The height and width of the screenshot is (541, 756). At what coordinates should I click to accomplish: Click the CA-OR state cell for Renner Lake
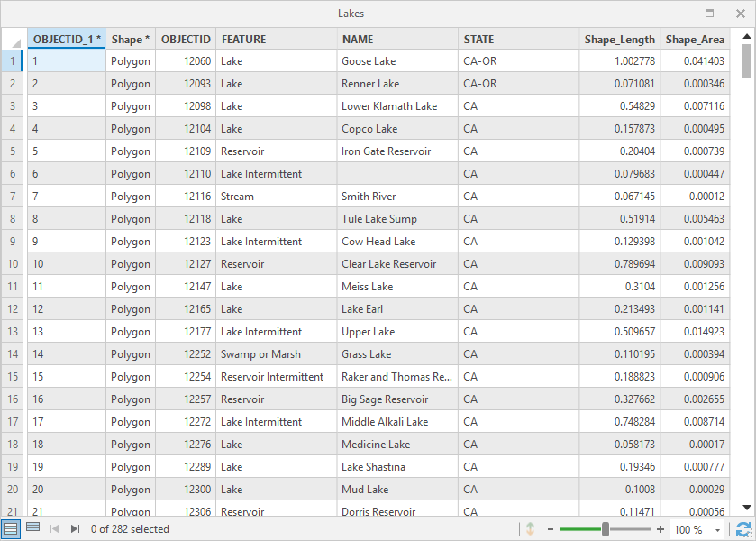pos(519,84)
